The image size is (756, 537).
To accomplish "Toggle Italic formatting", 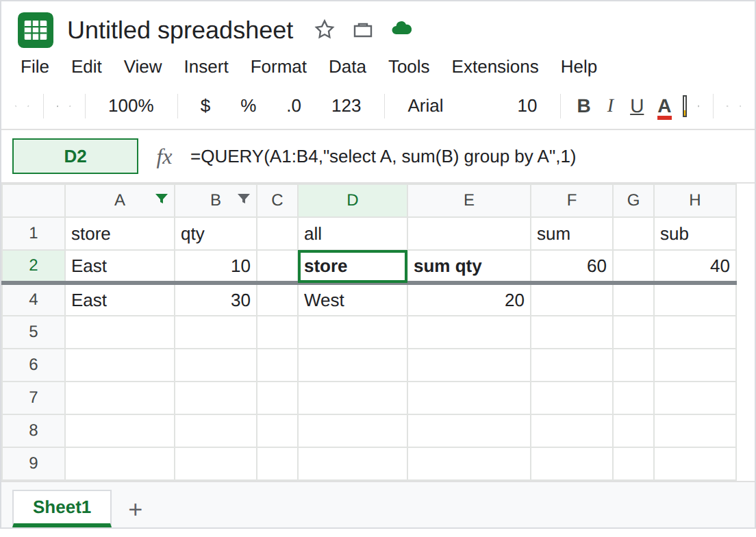I will click(x=610, y=105).
